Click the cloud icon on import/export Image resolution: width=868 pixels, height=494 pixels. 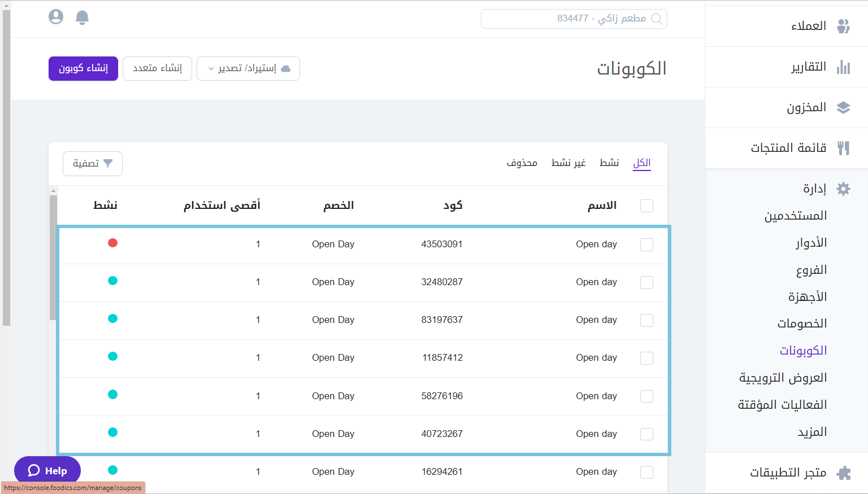[x=285, y=68]
